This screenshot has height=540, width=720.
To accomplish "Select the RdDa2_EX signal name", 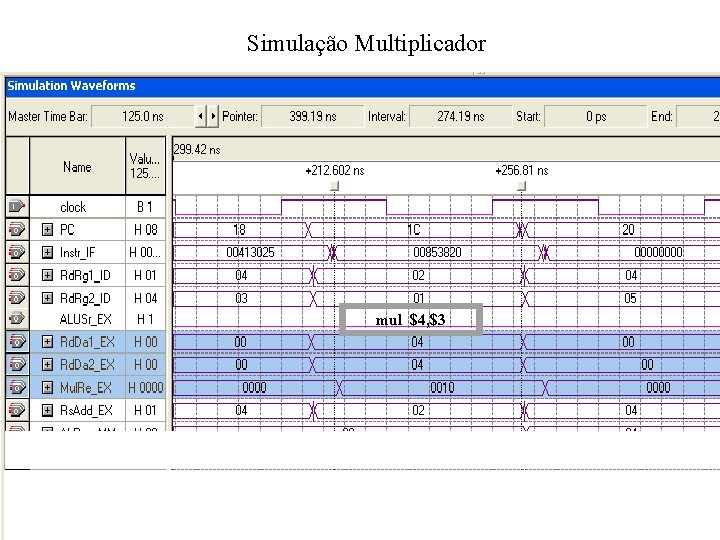I will pos(87,365).
